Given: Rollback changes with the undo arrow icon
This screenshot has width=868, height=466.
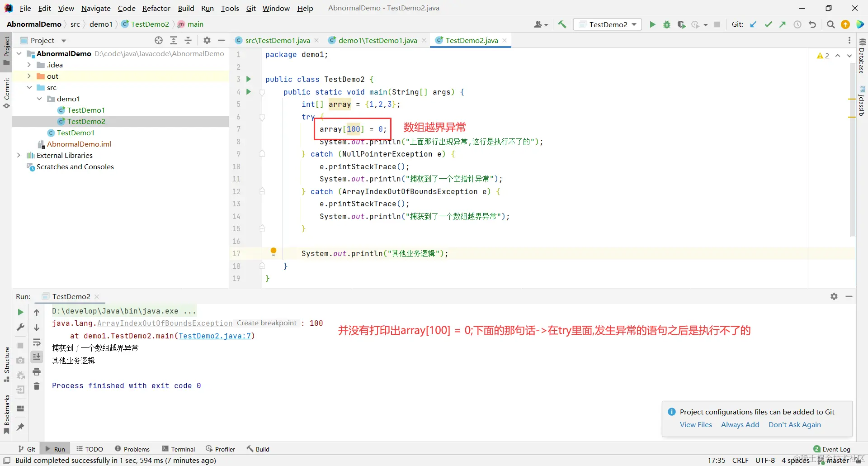Looking at the screenshot, I should point(812,24).
